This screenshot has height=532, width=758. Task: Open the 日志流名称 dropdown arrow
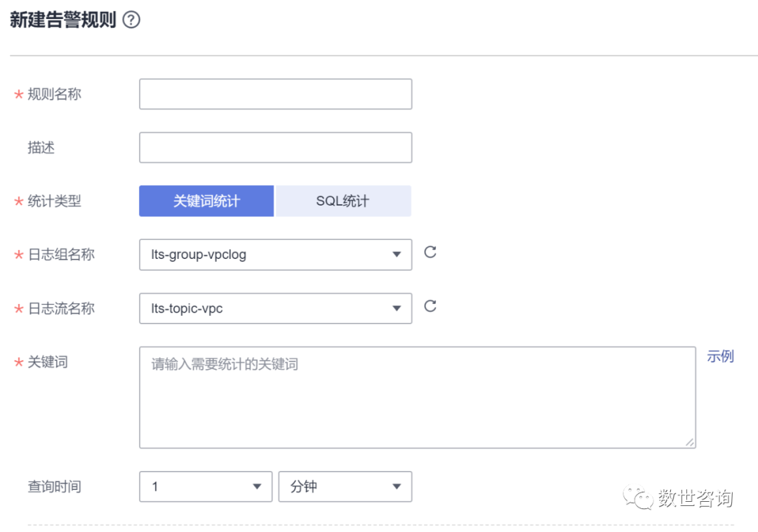(x=397, y=308)
